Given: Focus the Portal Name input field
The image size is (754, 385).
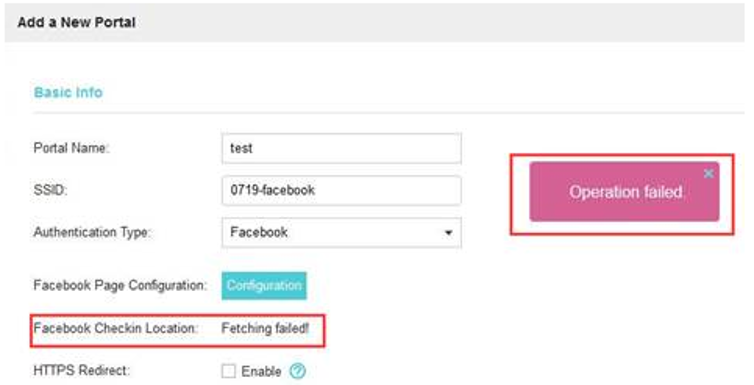Looking at the screenshot, I should point(341,149).
